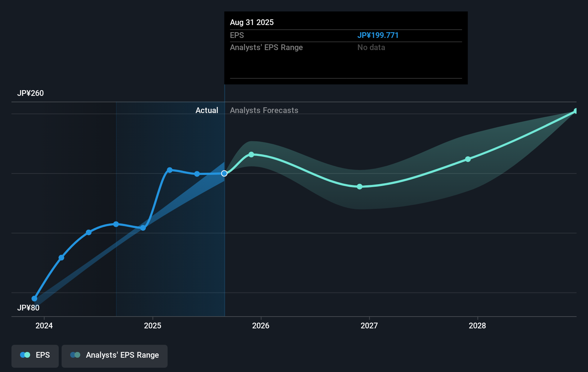Toggle the Analysts' EPS Range series off
The image size is (588, 372).
[114, 356]
